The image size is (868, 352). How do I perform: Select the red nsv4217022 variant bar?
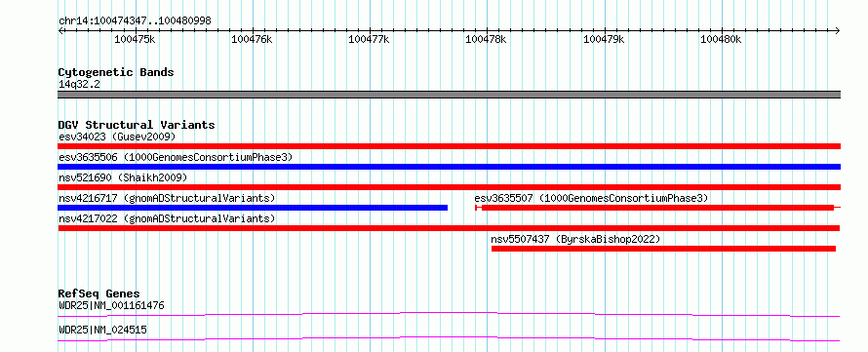pyautogui.click(x=449, y=228)
